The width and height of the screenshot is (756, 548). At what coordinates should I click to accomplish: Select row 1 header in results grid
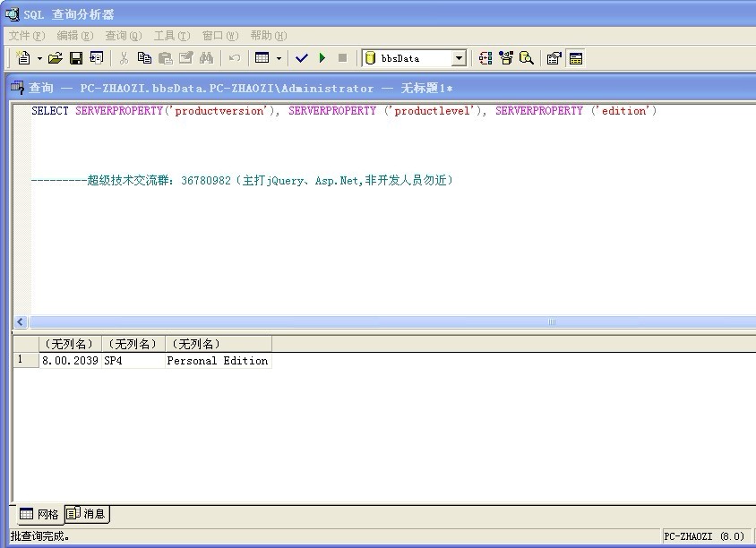(26, 360)
